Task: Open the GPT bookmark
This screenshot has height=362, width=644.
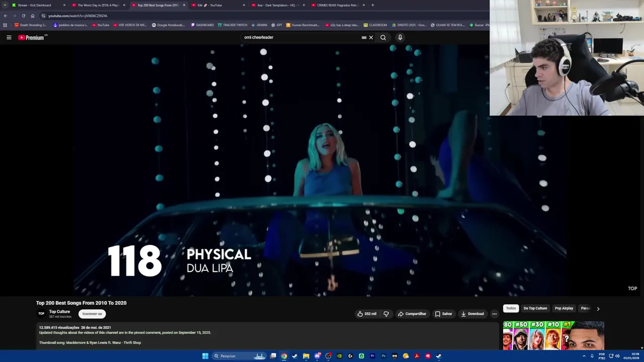Action: (x=277, y=25)
